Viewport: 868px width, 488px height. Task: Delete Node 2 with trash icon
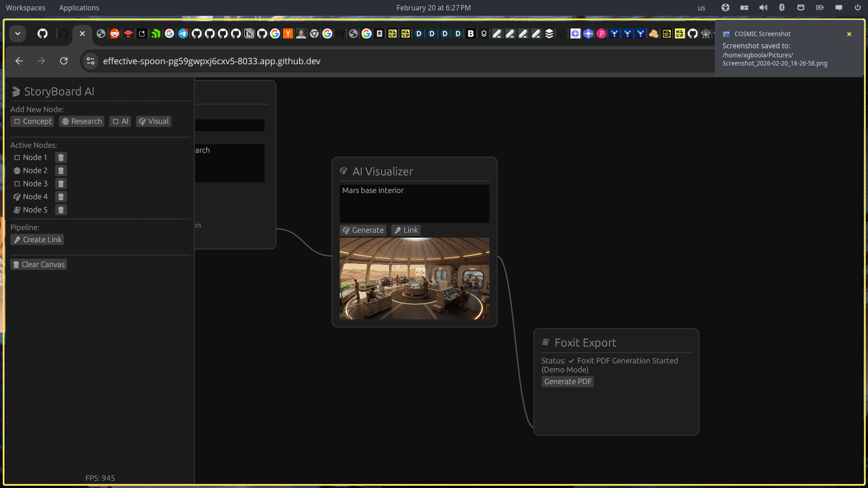[61, 170]
